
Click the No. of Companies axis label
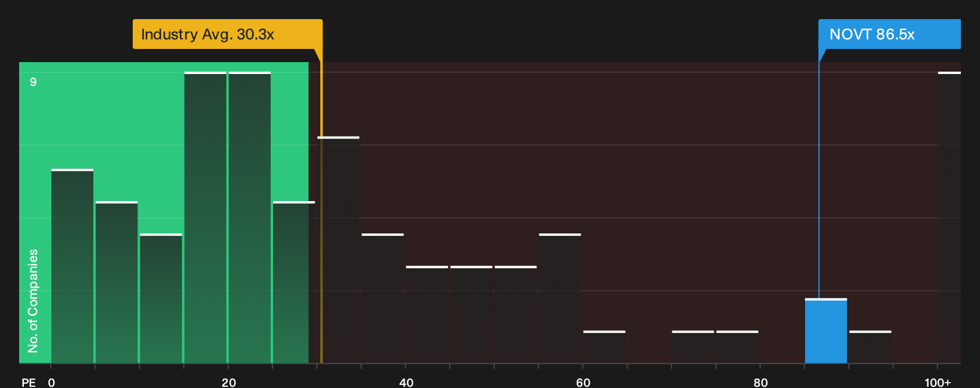[x=33, y=301]
